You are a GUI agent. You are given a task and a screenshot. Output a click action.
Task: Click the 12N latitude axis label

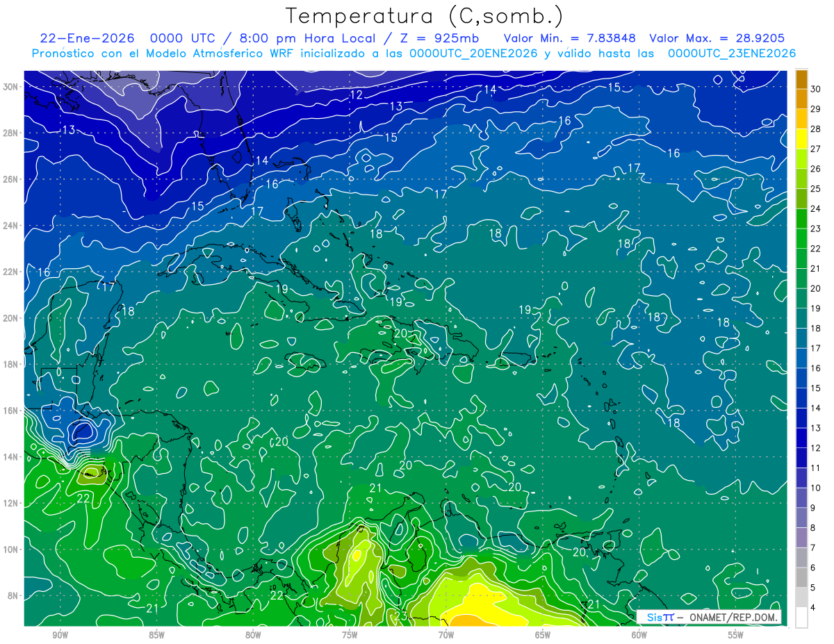10,503
